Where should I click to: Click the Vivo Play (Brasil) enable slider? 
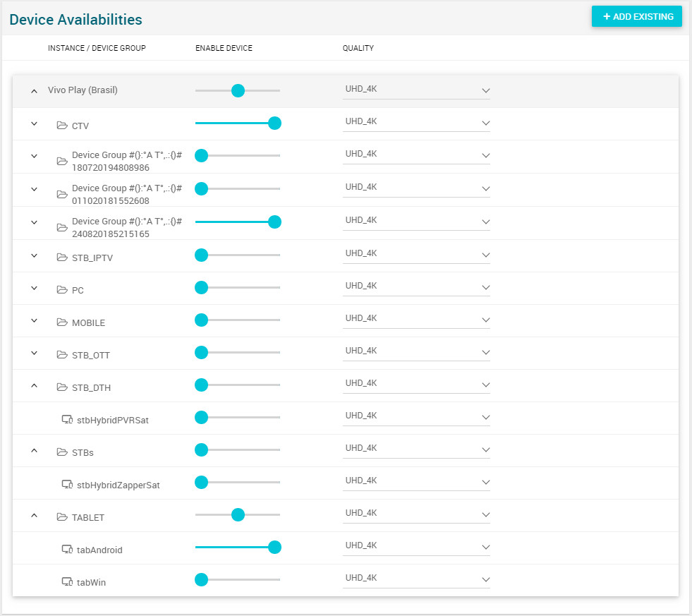[x=238, y=90]
